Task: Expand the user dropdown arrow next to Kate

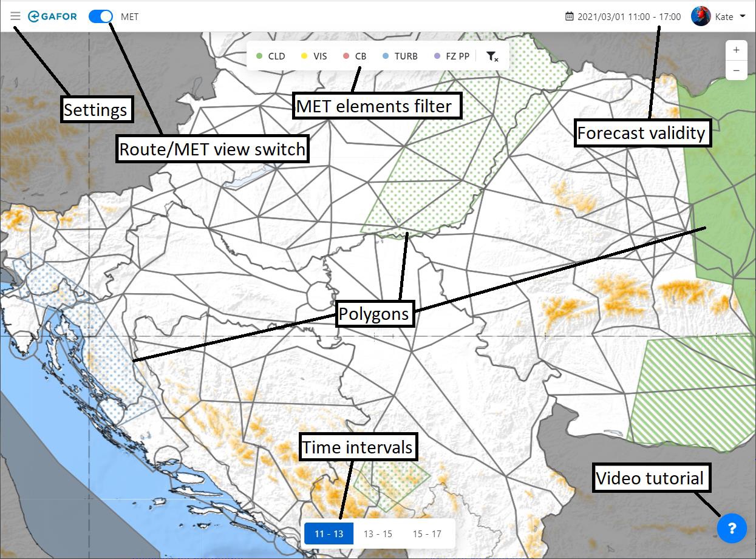Action: 743,16
